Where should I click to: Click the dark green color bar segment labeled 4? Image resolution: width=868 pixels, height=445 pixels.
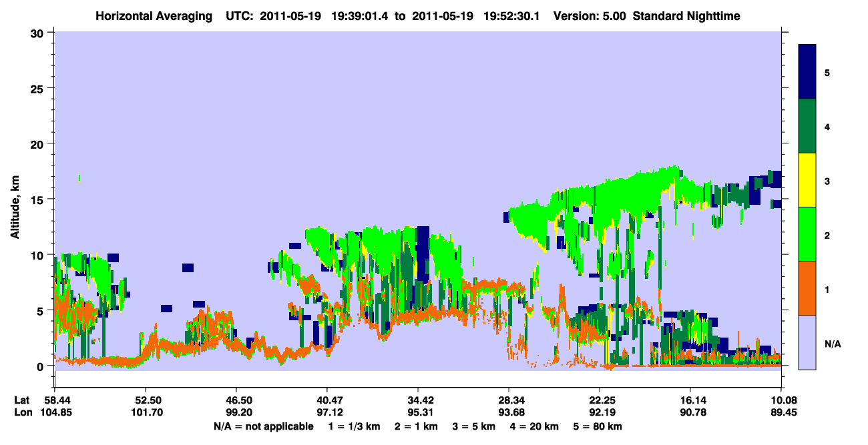(x=807, y=126)
